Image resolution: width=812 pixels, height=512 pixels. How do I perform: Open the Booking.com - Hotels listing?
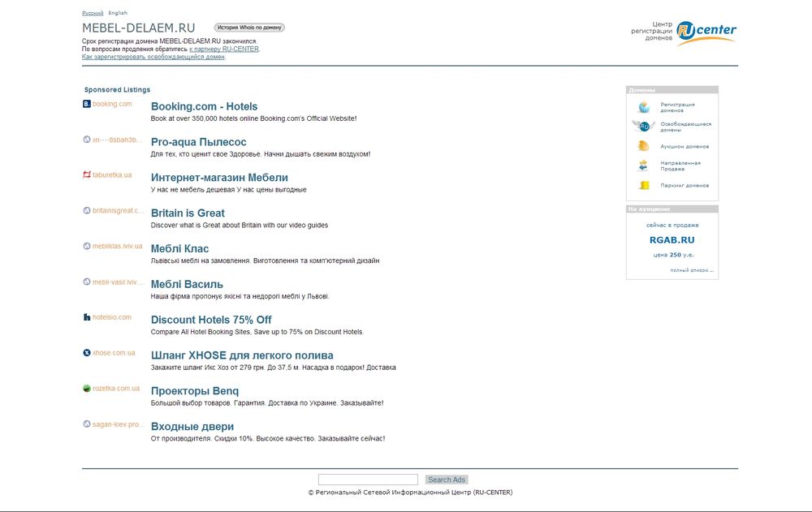pos(204,106)
